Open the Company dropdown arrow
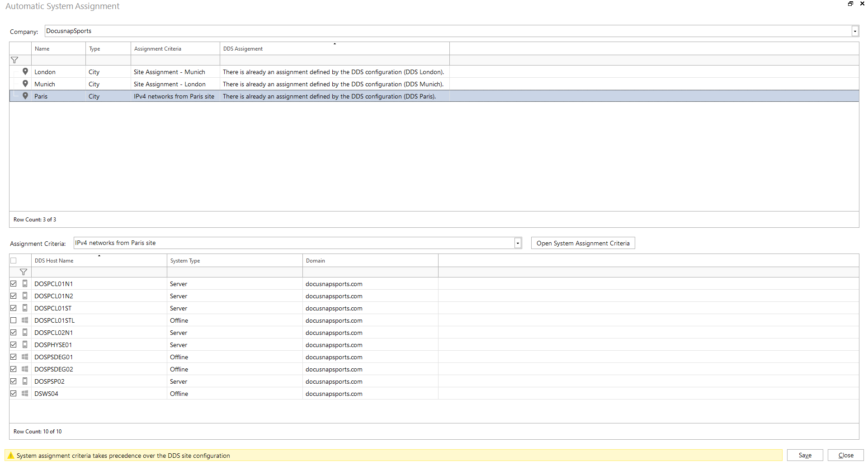868x470 pixels. click(855, 31)
